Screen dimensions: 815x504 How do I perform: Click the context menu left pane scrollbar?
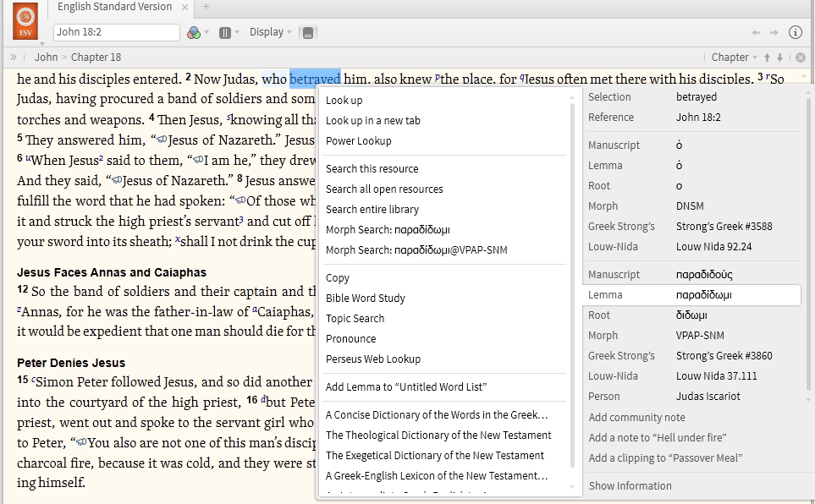[572, 285]
